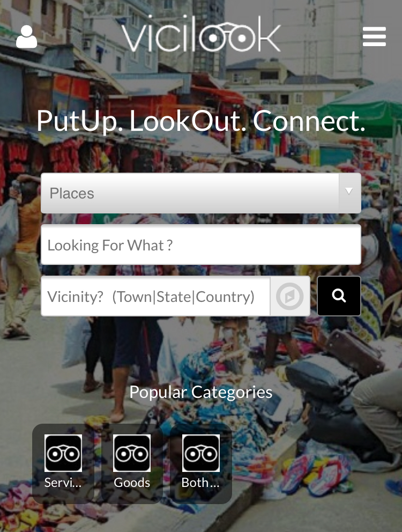Select the Both... category label
Image resolution: width=402 pixels, height=532 pixels.
click(200, 483)
